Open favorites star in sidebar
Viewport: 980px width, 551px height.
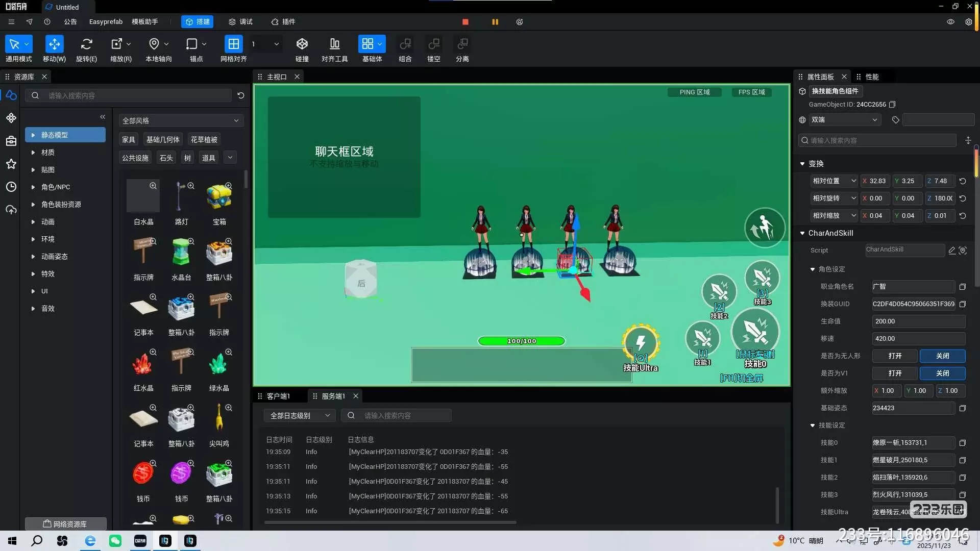pos(11,164)
